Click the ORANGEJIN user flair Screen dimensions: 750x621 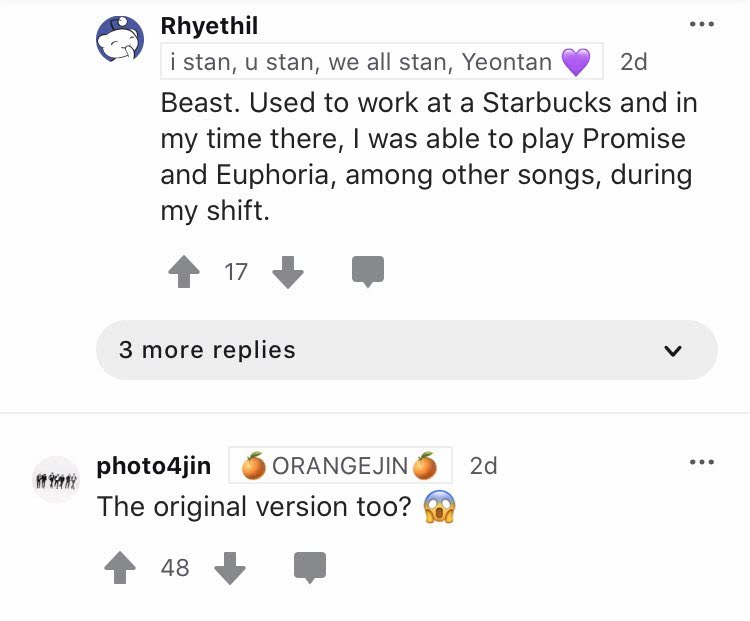point(340,466)
